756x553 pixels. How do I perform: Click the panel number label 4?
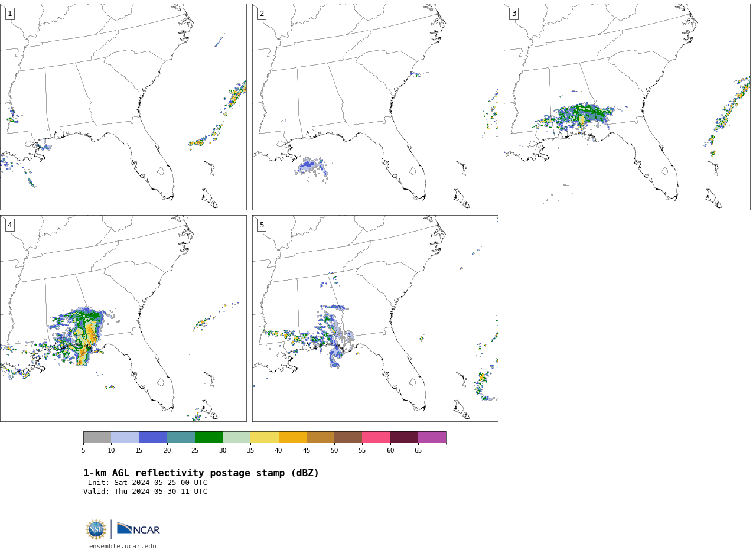point(9,225)
